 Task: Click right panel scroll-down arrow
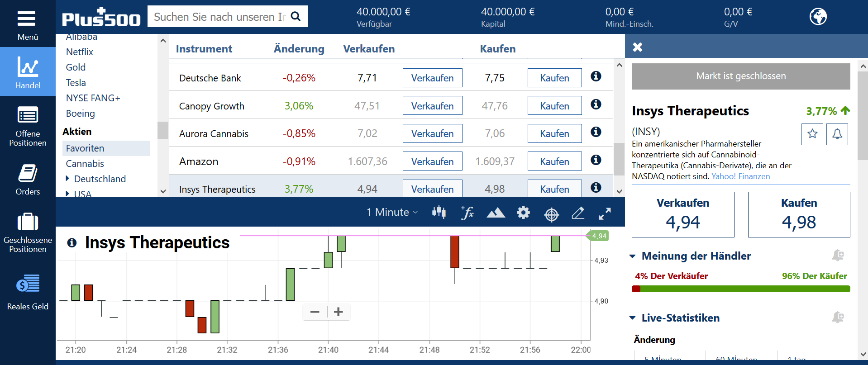click(x=863, y=354)
